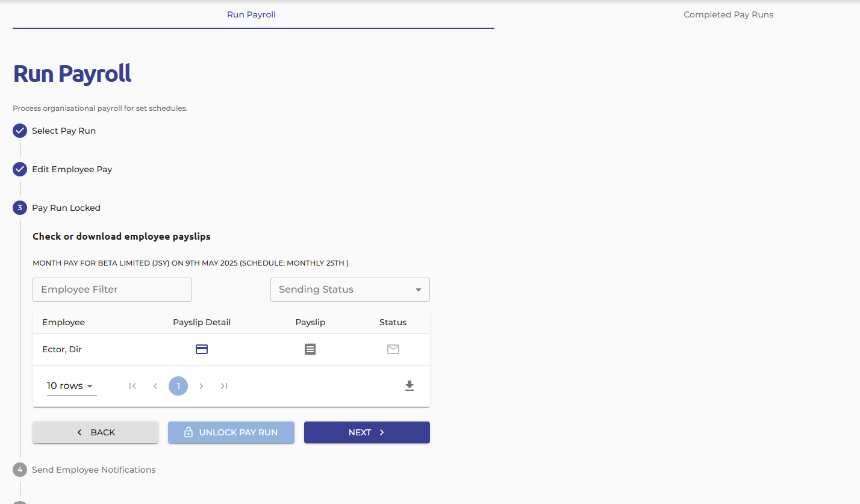Go to the previous page of payslips

155,386
